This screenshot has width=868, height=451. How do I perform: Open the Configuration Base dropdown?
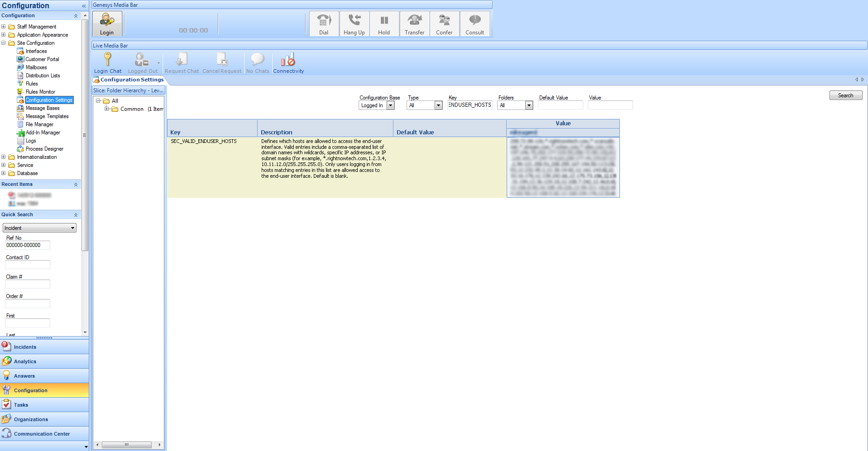click(390, 105)
